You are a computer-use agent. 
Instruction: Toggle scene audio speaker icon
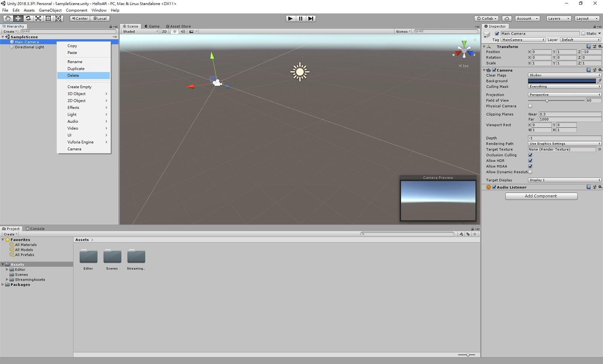point(183,32)
